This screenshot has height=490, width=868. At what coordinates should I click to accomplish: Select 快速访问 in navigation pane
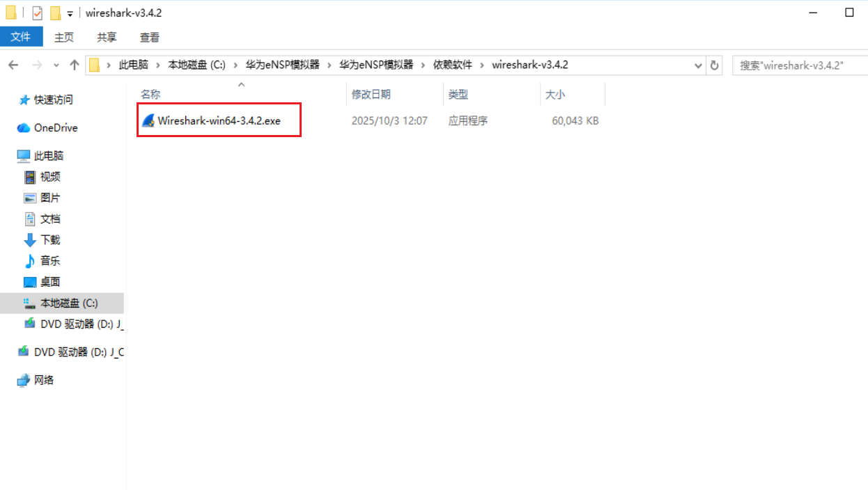pos(54,100)
